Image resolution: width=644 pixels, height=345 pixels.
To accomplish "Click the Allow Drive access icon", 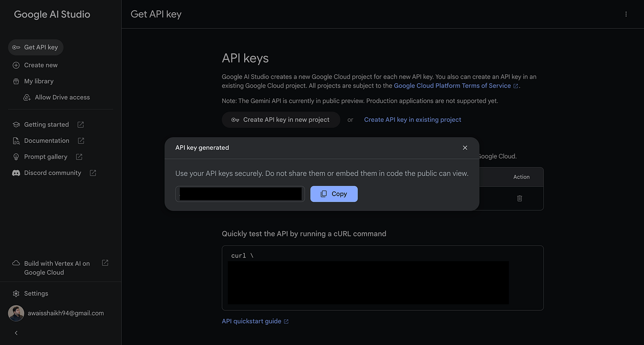I will coord(27,97).
